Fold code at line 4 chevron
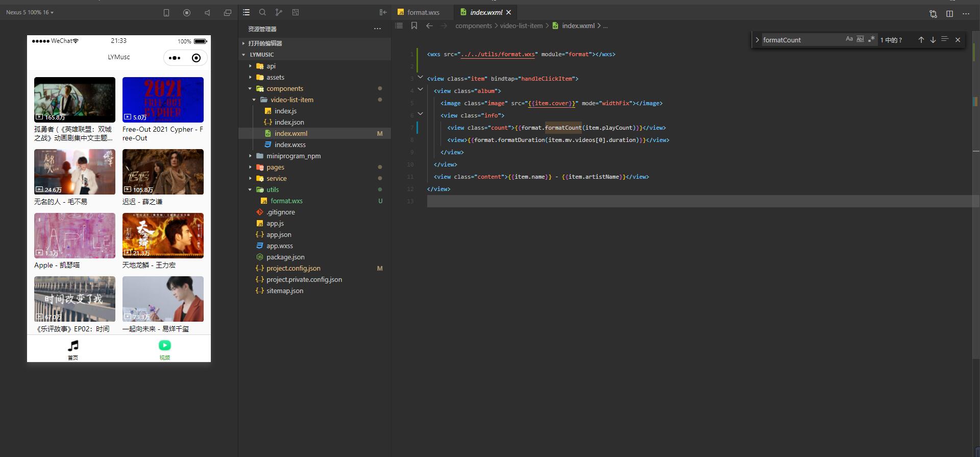 (420, 90)
